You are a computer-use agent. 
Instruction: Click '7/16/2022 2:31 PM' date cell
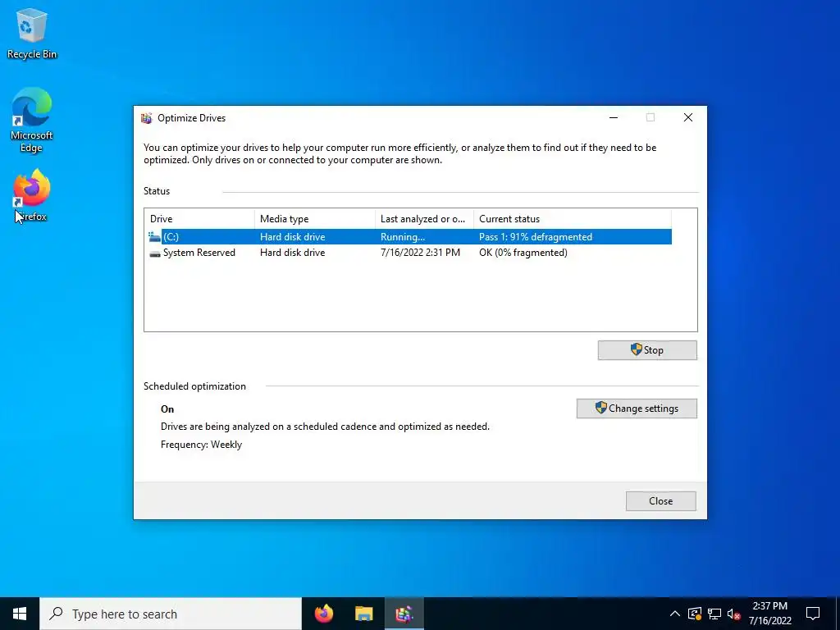420,253
